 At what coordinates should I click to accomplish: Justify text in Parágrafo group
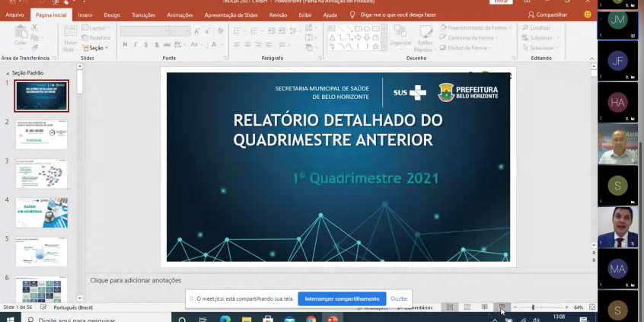coord(269,44)
